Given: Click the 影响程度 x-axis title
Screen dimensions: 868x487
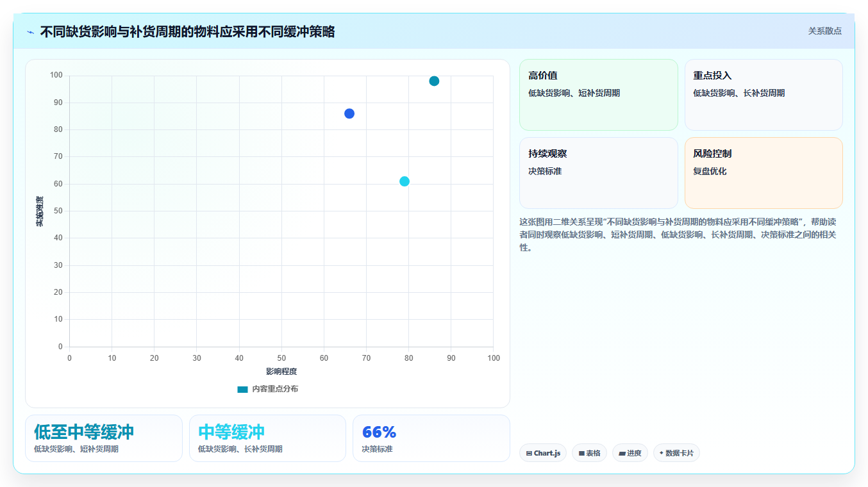Looking at the screenshot, I should pos(281,371).
